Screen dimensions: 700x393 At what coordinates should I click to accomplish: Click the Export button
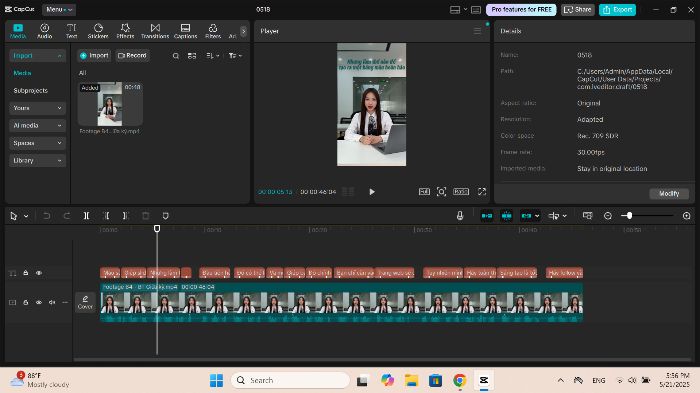[617, 9]
